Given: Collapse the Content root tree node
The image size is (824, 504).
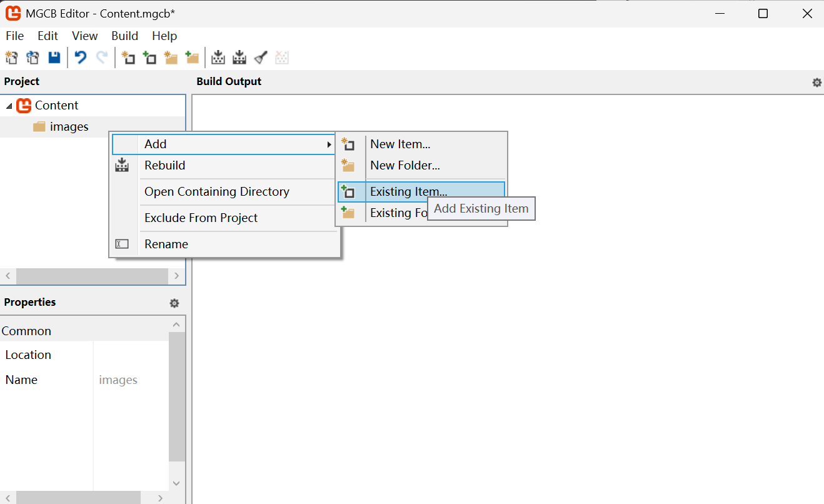Looking at the screenshot, I should (8, 106).
